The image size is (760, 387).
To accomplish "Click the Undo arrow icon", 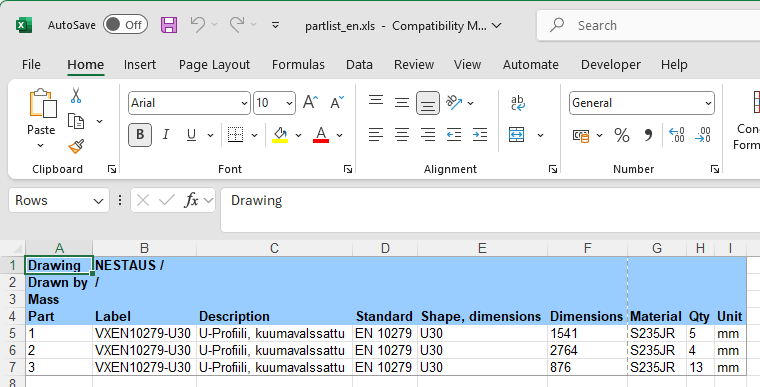I will click(198, 24).
